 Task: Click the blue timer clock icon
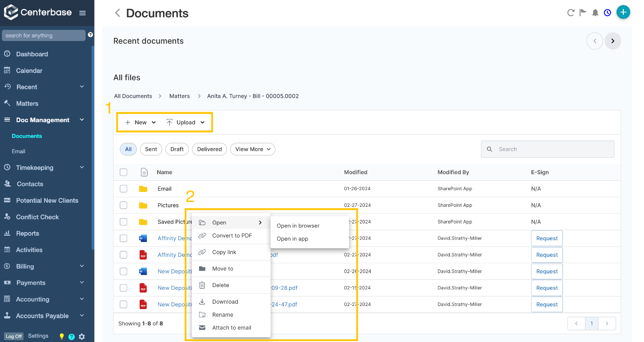(x=608, y=13)
